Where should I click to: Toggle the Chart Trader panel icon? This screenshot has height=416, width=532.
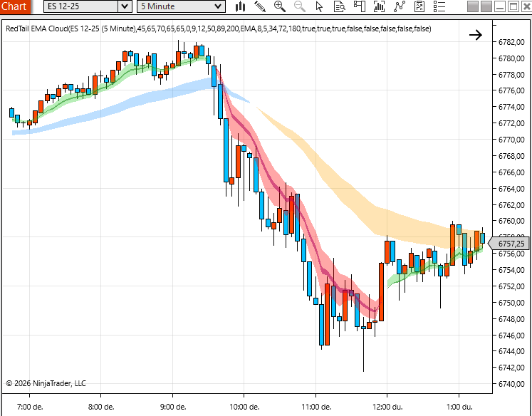(359, 6)
